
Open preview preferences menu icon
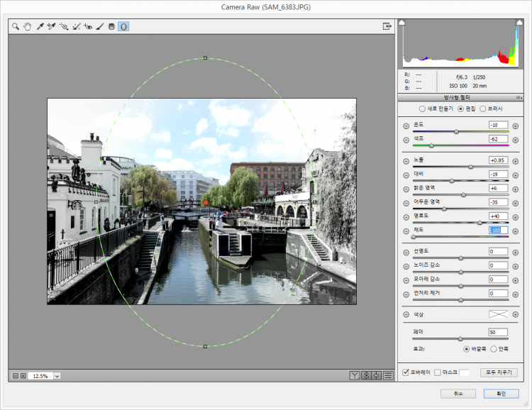tap(389, 375)
